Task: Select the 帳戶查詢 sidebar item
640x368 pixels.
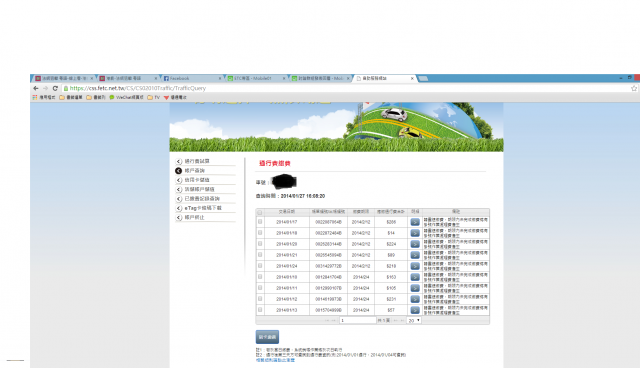Action: click(x=194, y=171)
